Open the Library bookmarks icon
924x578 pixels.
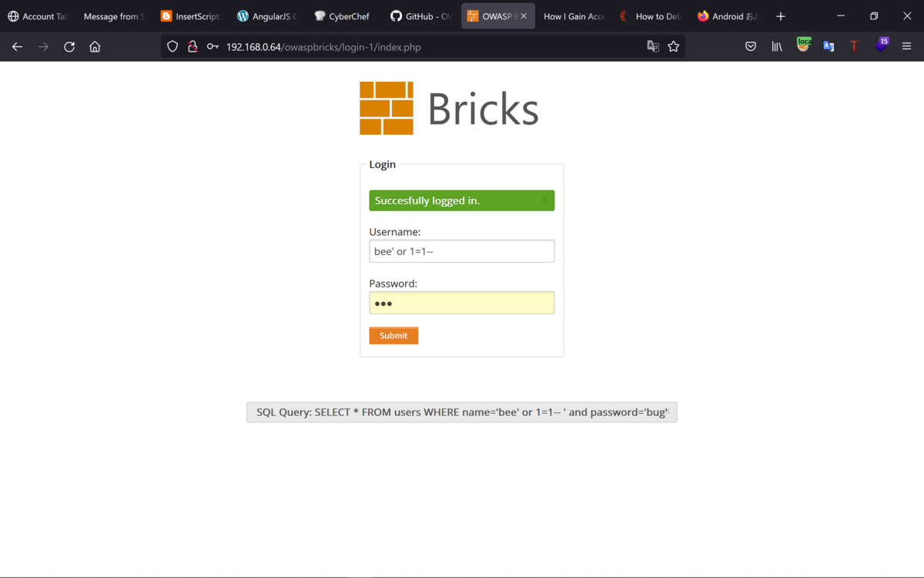(x=777, y=47)
